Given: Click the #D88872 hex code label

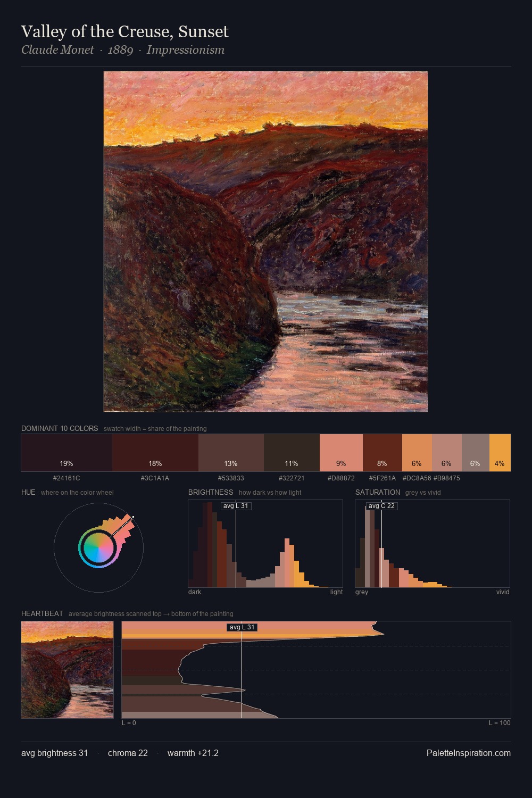Looking at the screenshot, I should pos(341,478).
